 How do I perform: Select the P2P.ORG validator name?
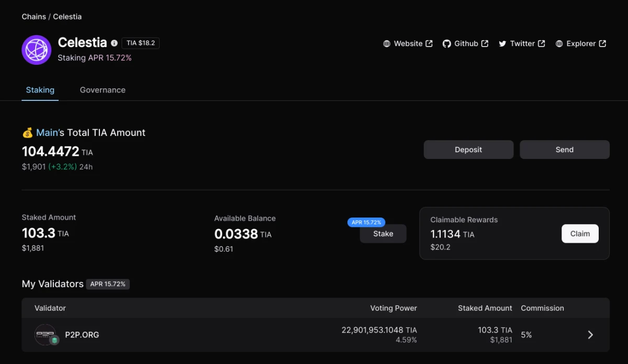[x=82, y=335]
